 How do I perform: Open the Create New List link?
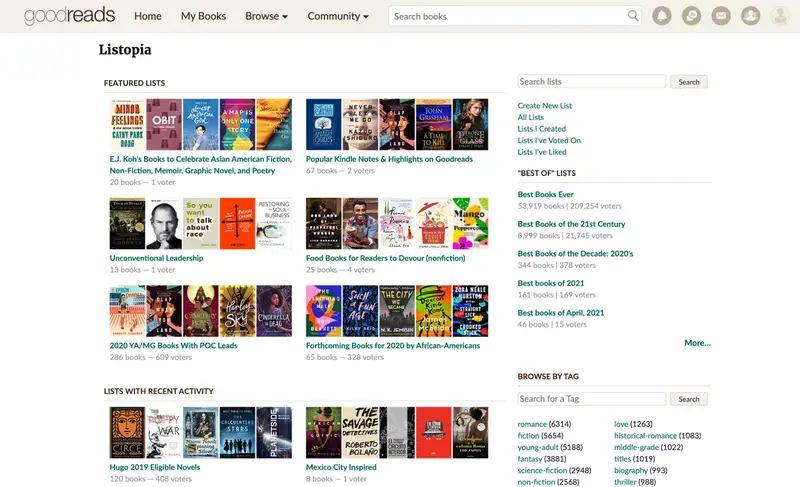544,106
